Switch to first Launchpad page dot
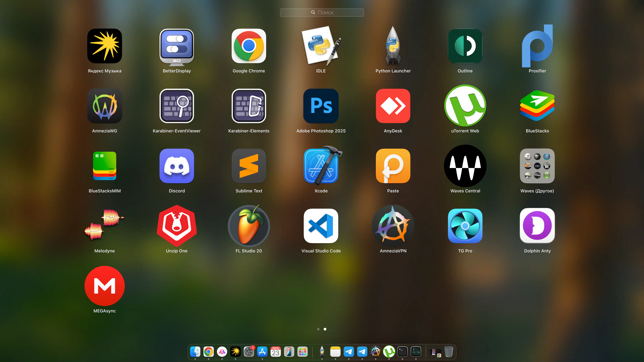Image resolution: width=644 pixels, height=362 pixels. tap(318, 329)
